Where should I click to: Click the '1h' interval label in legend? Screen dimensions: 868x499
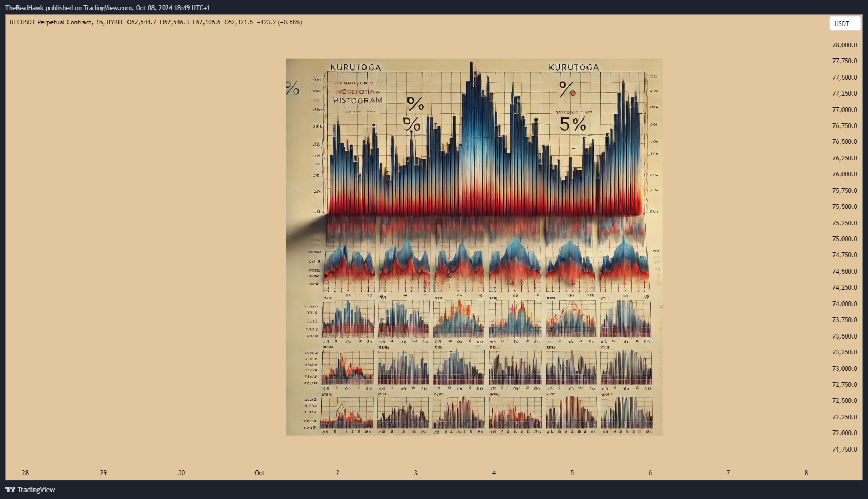tap(99, 22)
